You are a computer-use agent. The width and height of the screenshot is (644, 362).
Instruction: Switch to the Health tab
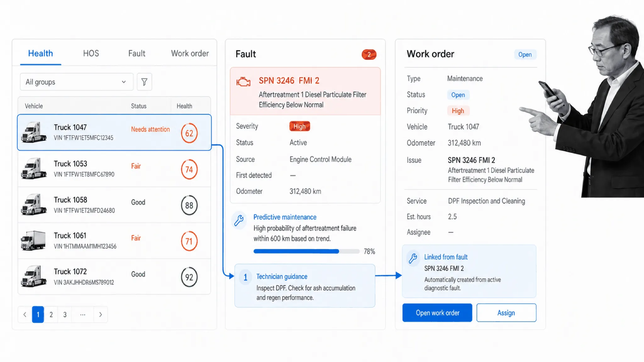[41, 53]
